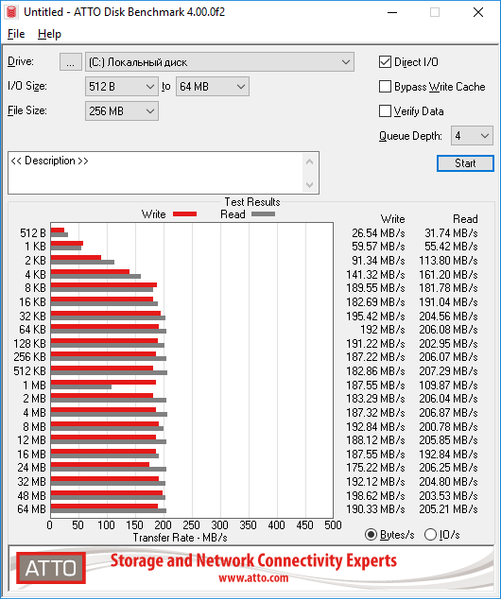Open the I/O Size maximum 64 MB dropdown
Image resolution: width=501 pixels, height=599 pixels.
(212, 87)
